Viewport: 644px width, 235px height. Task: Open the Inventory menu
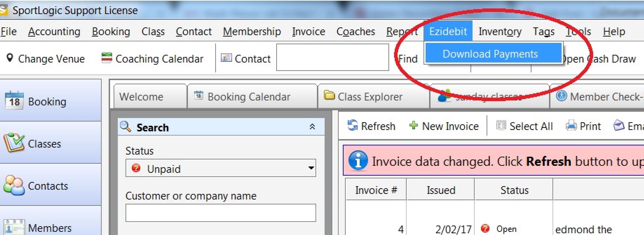point(500,32)
